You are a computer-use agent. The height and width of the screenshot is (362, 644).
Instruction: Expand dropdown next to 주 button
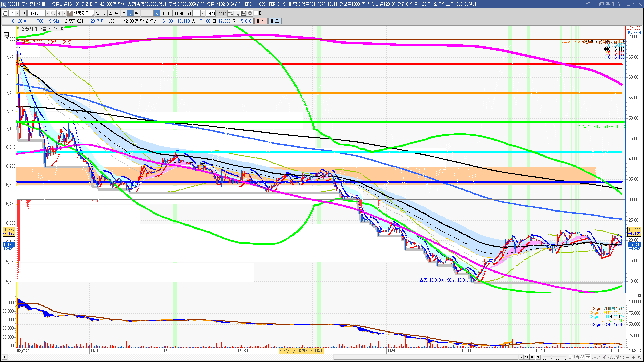[x=17, y=13]
